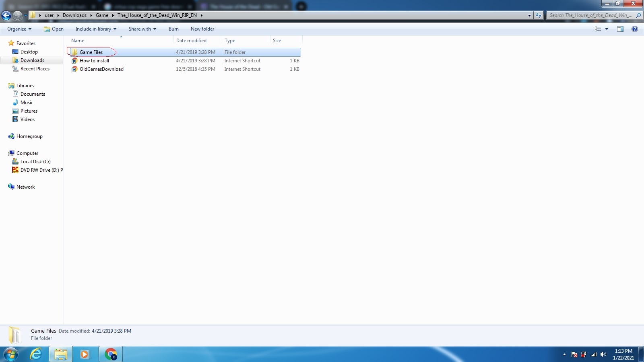The width and height of the screenshot is (644, 362).
Task: Click the Open toolbar button
Action: [x=54, y=29]
